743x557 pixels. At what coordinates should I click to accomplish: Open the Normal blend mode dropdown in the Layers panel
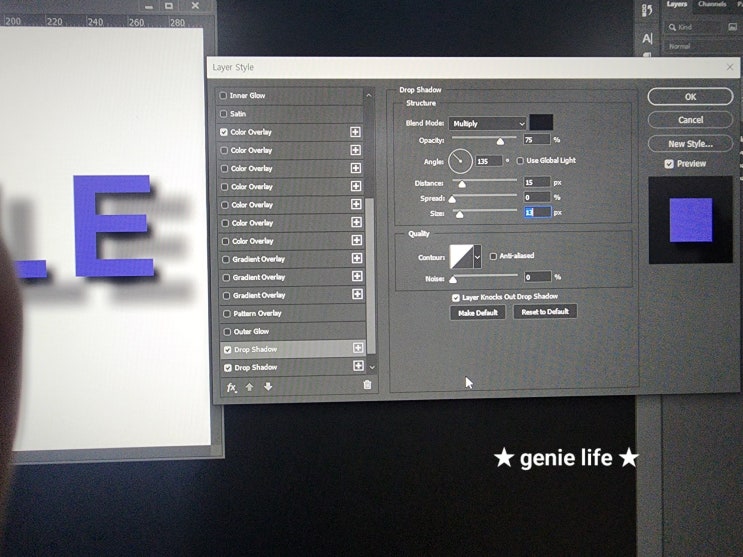[x=701, y=46]
